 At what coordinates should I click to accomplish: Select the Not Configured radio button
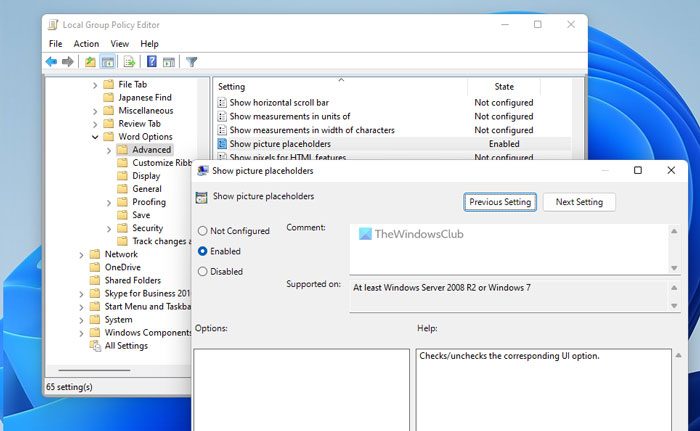coord(203,231)
